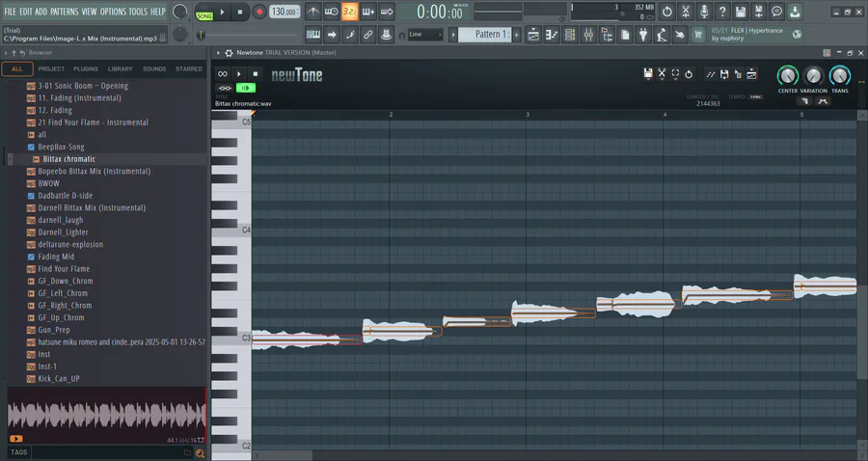The image size is (868, 461).
Task: Open the PATTERNS menu
Action: pos(65,11)
